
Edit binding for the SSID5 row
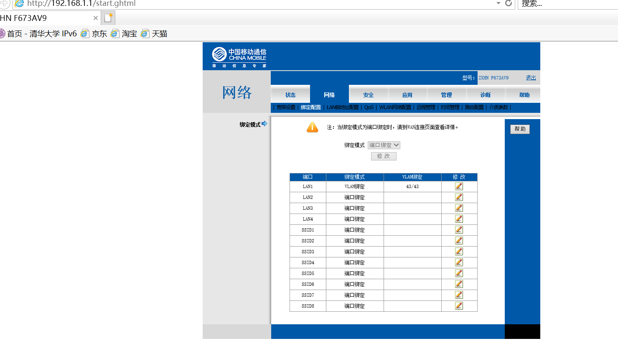coord(459,273)
